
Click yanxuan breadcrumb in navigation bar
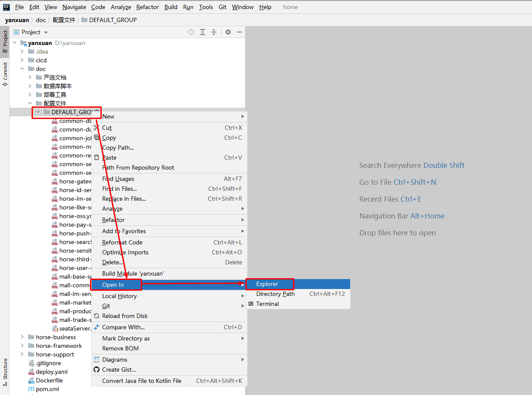tap(17, 20)
